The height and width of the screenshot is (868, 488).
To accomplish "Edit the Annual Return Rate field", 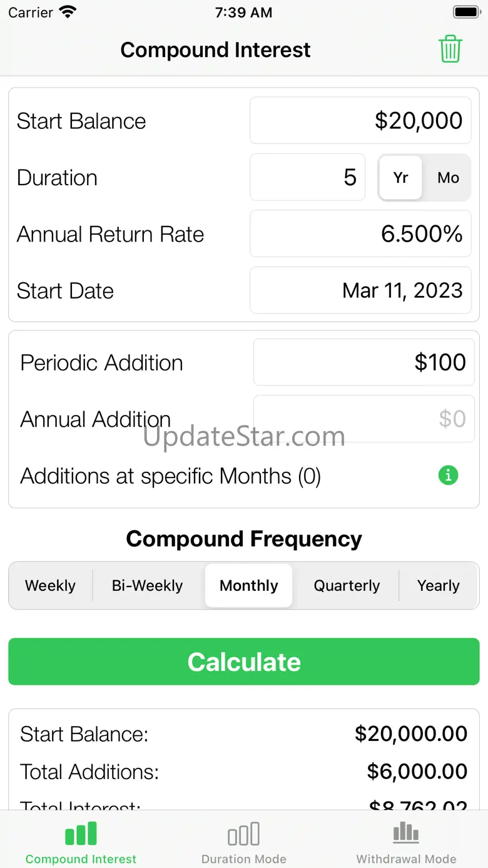I will coord(360,234).
